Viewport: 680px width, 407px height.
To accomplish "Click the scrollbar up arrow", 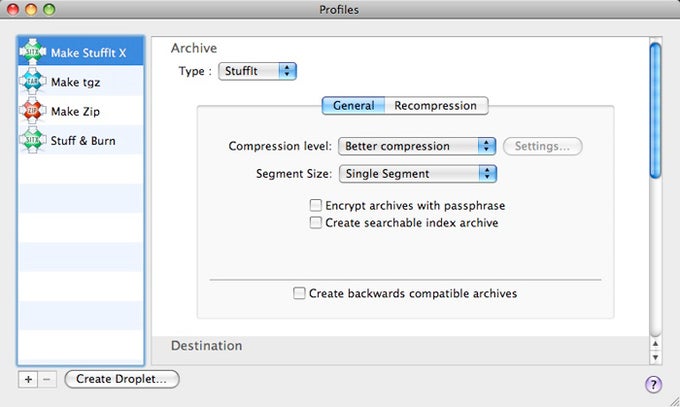I will [x=655, y=344].
